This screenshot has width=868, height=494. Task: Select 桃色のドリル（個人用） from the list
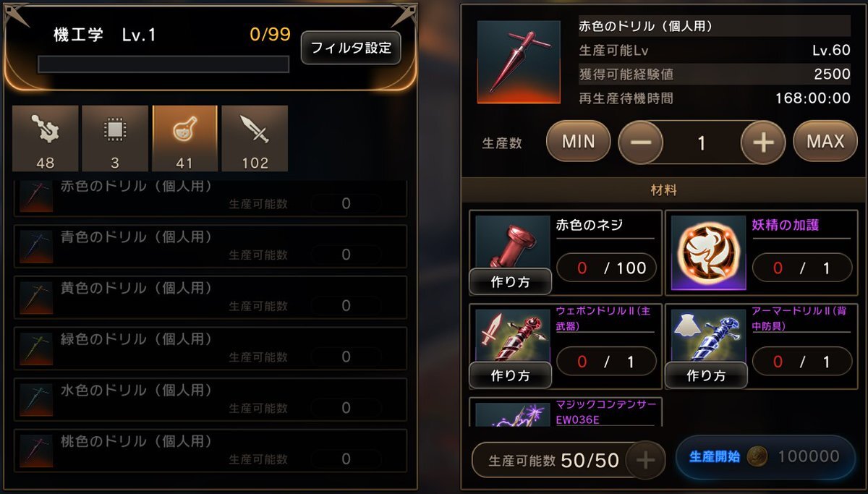[x=210, y=450]
